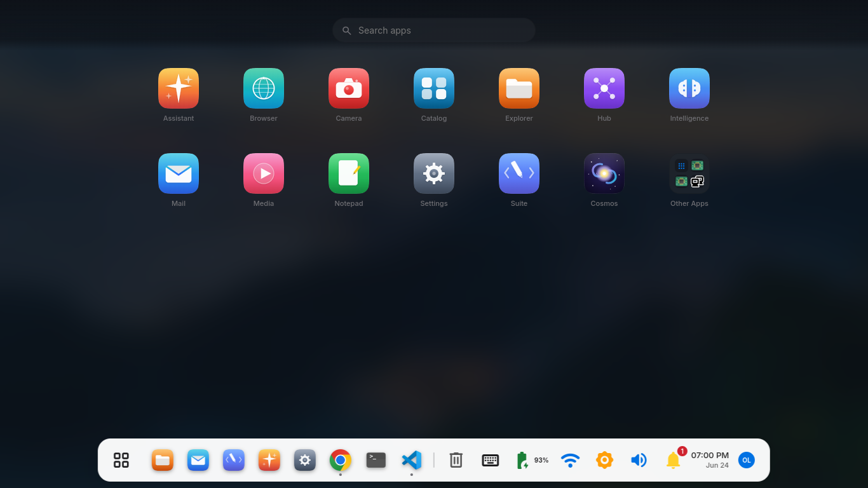The height and width of the screenshot is (488, 868).
Task: Launch Explorer from the app grid
Action: click(519, 88)
